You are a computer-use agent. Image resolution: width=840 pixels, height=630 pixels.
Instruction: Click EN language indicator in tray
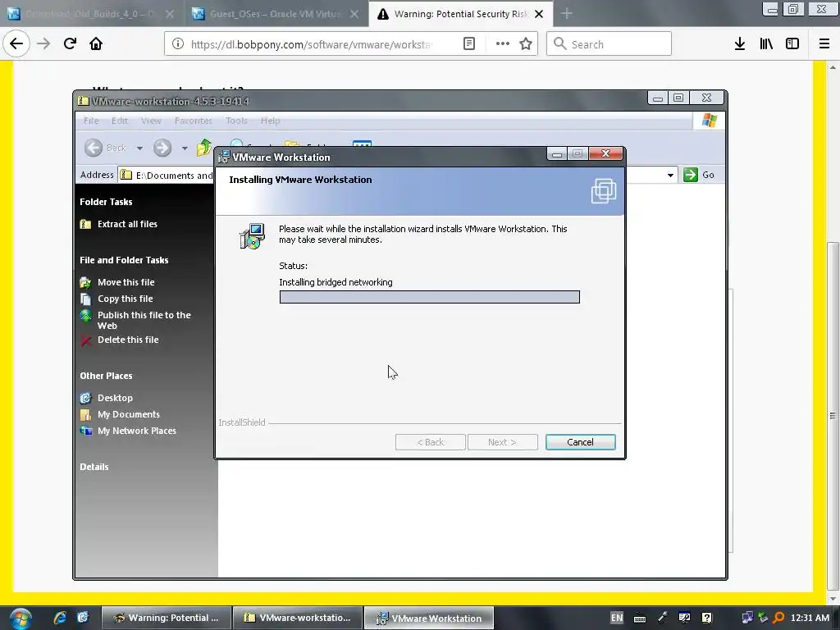617,618
